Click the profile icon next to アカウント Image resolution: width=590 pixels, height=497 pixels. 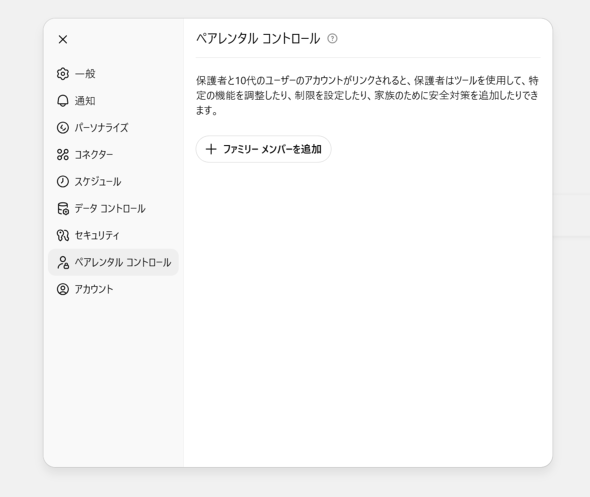pos(63,289)
